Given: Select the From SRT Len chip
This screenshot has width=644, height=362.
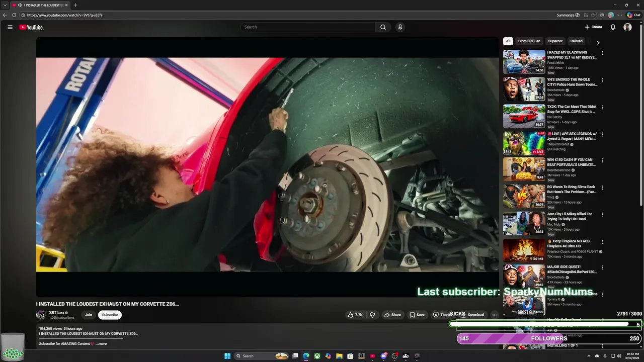Looking at the screenshot, I should coord(529,41).
